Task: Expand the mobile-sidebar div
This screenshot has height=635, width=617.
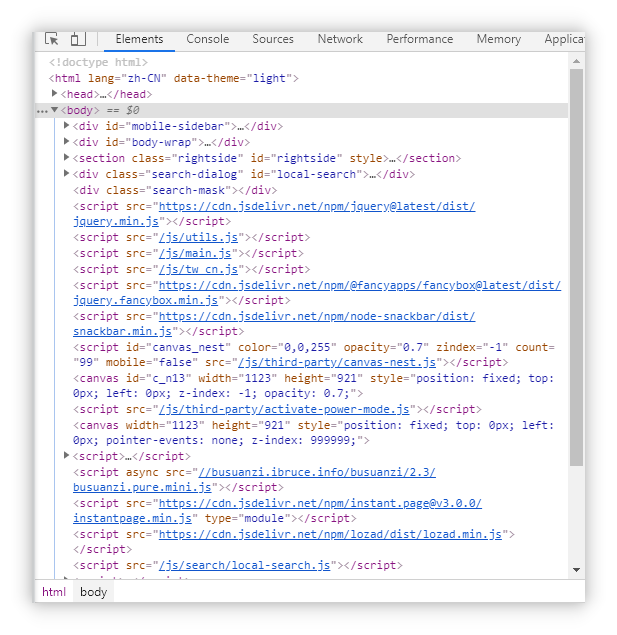Action: pyautogui.click(x=67, y=126)
